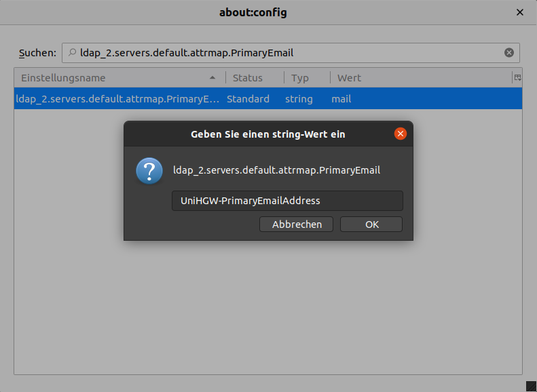Focus the UniHGW-PrimaryEmailAddress value field
Screen dimensions: 537x392
[287, 201]
